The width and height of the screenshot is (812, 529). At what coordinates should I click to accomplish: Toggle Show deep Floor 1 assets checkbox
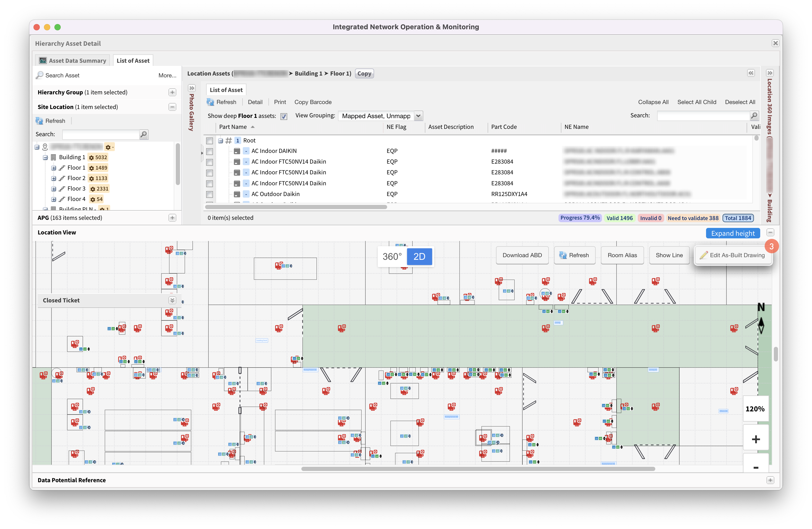click(x=284, y=116)
